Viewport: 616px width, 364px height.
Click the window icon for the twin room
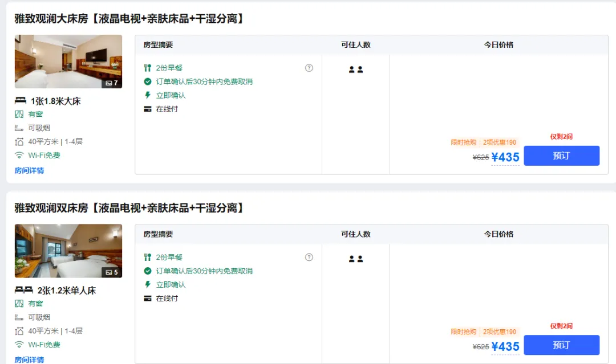pyautogui.click(x=19, y=304)
